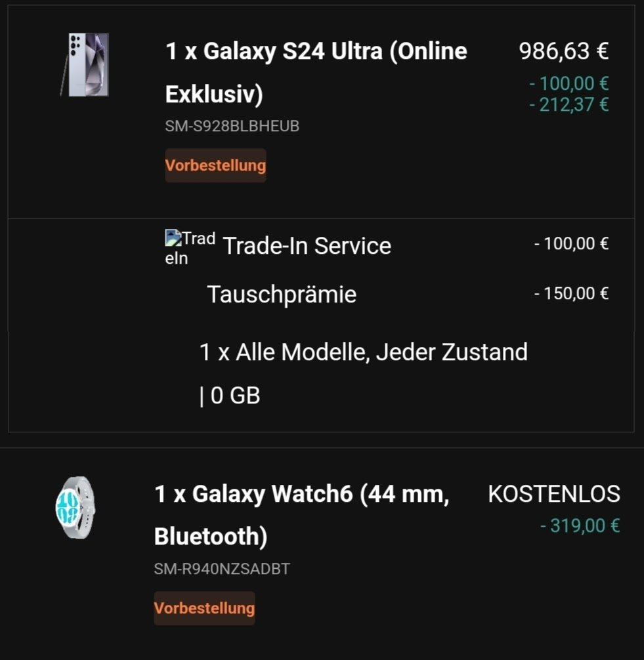Open the Galaxy S24 Ultra product title

coord(316,72)
